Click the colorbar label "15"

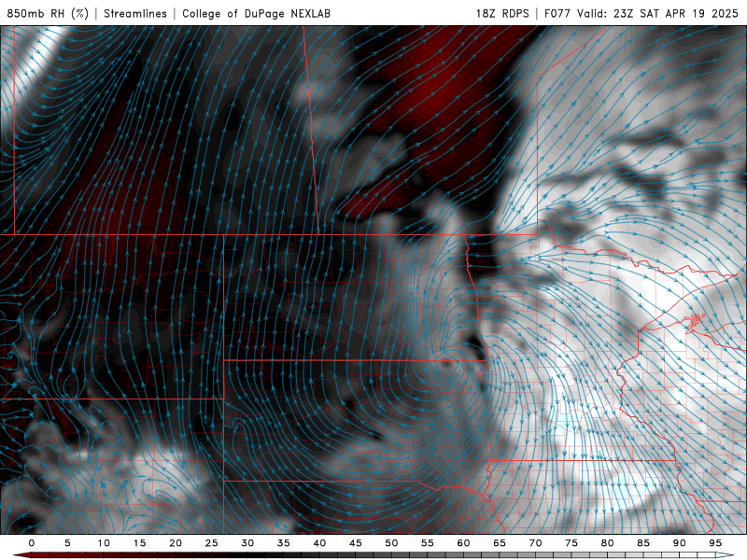pos(139,543)
